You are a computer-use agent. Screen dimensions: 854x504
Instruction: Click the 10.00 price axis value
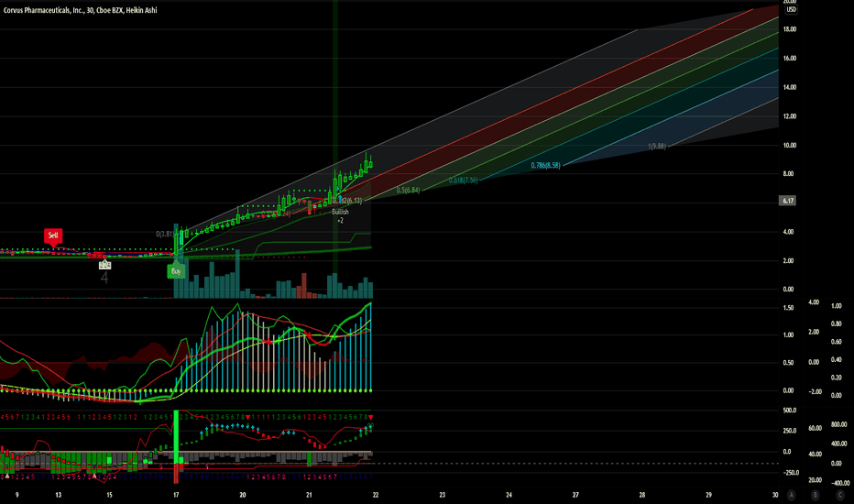point(789,145)
